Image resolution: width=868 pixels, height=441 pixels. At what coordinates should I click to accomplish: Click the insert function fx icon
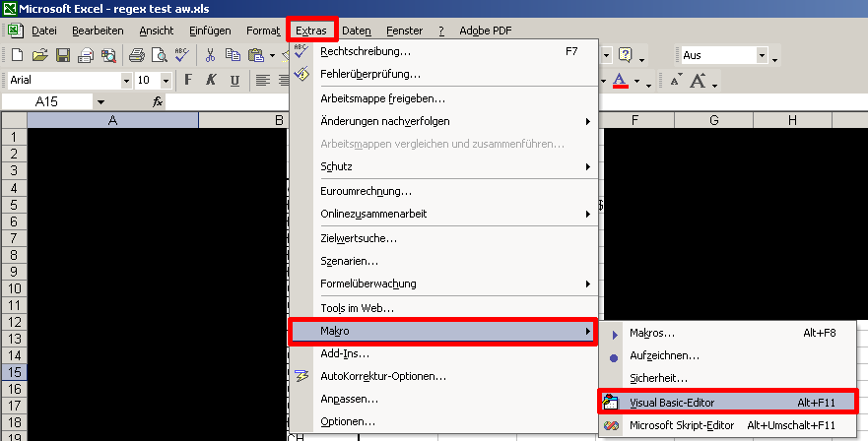click(158, 101)
